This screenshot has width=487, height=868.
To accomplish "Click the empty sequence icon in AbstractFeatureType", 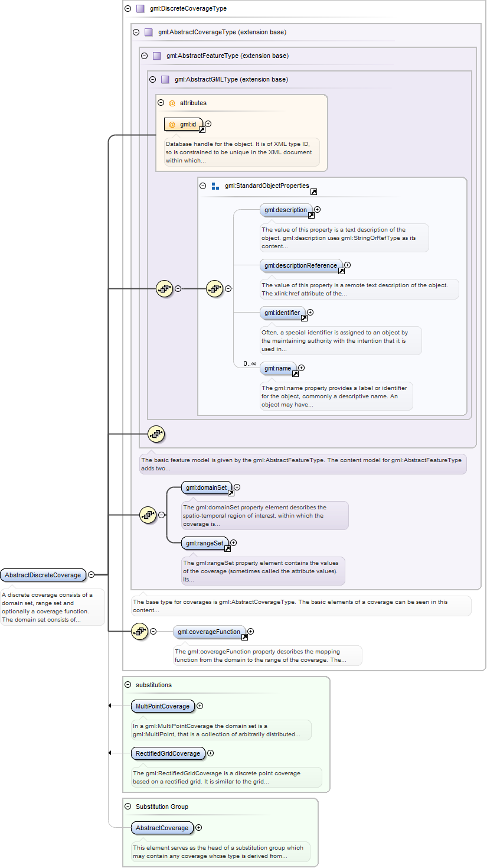I will (x=156, y=434).
